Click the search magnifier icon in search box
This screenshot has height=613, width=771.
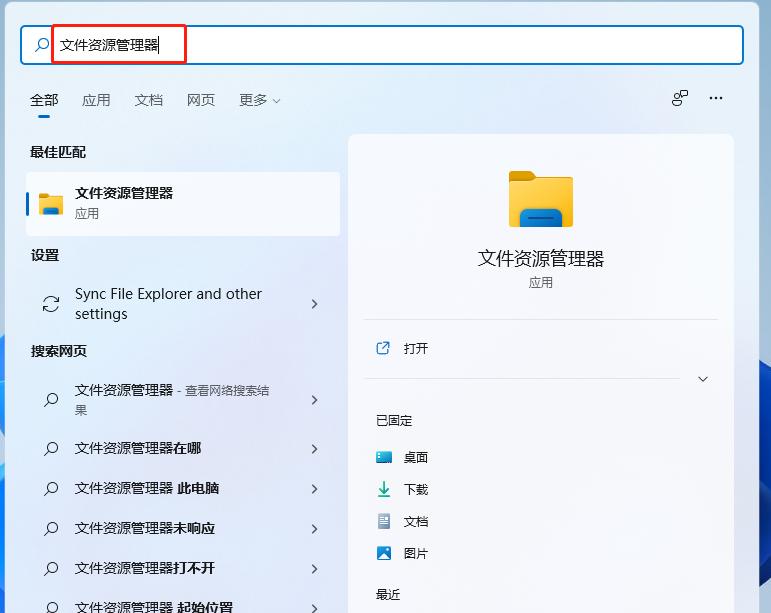42,45
